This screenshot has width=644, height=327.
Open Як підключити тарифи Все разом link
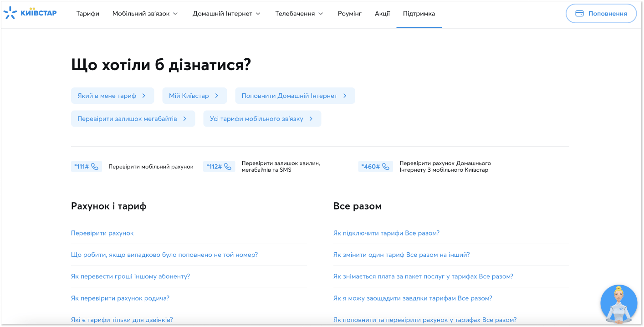click(x=386, y=233)
